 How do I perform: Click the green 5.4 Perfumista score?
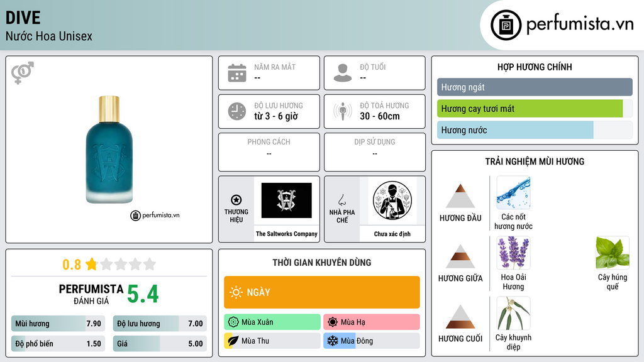143,294
